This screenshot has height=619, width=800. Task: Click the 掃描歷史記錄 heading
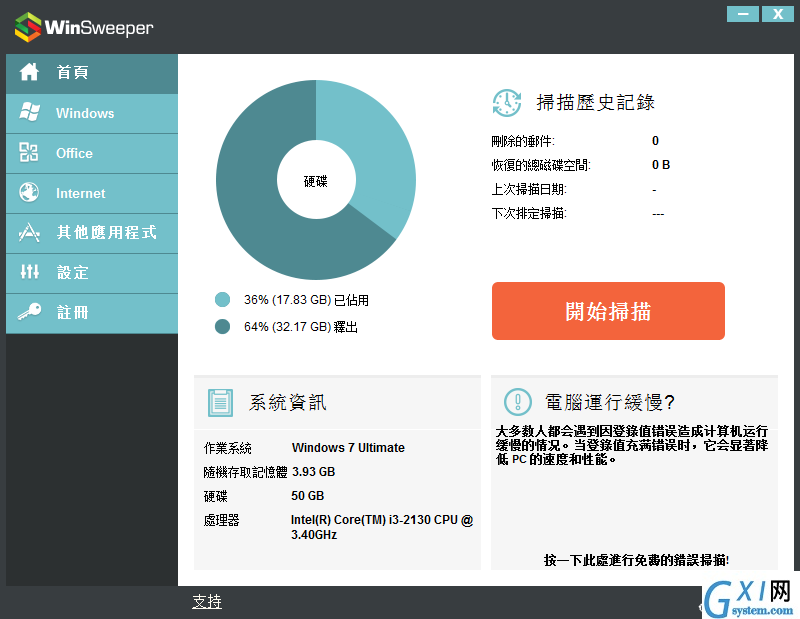click(595, 103)
